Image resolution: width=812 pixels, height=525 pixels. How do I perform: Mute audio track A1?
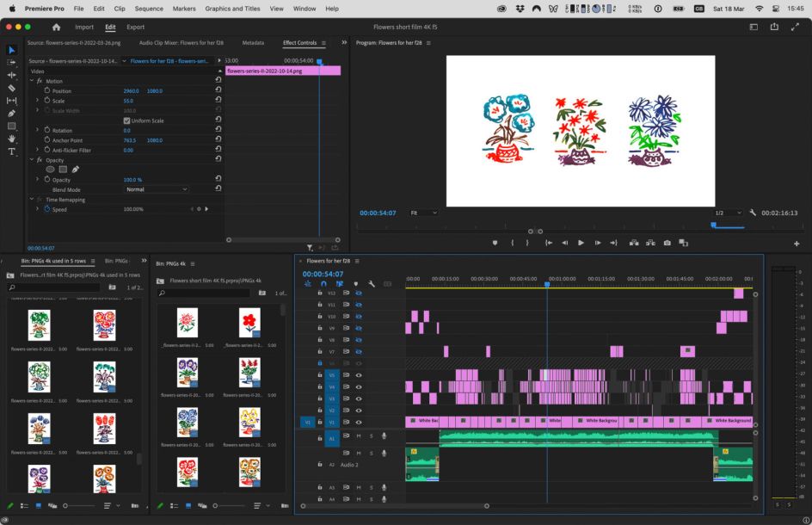pos(359,436)
